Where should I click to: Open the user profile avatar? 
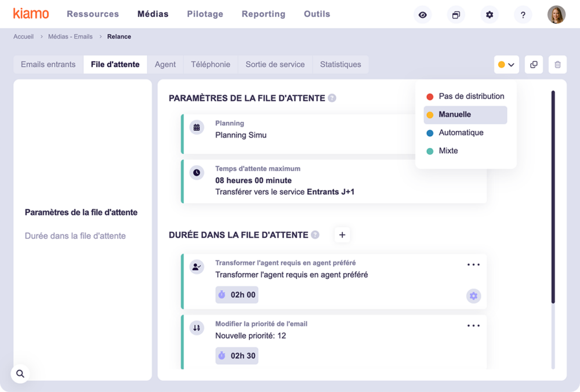(556, 15)
